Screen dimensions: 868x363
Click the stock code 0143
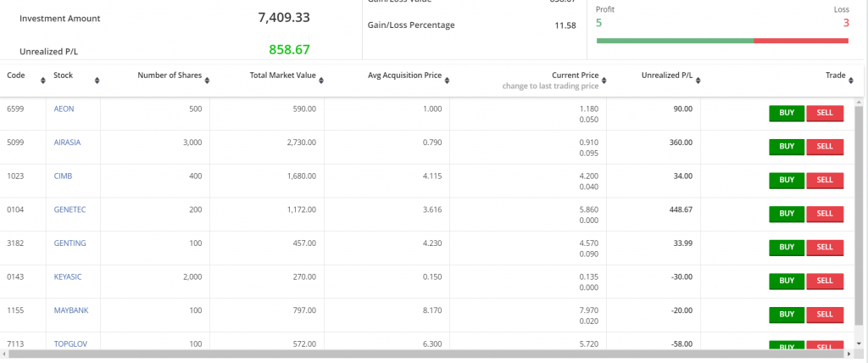click(14, 276)
